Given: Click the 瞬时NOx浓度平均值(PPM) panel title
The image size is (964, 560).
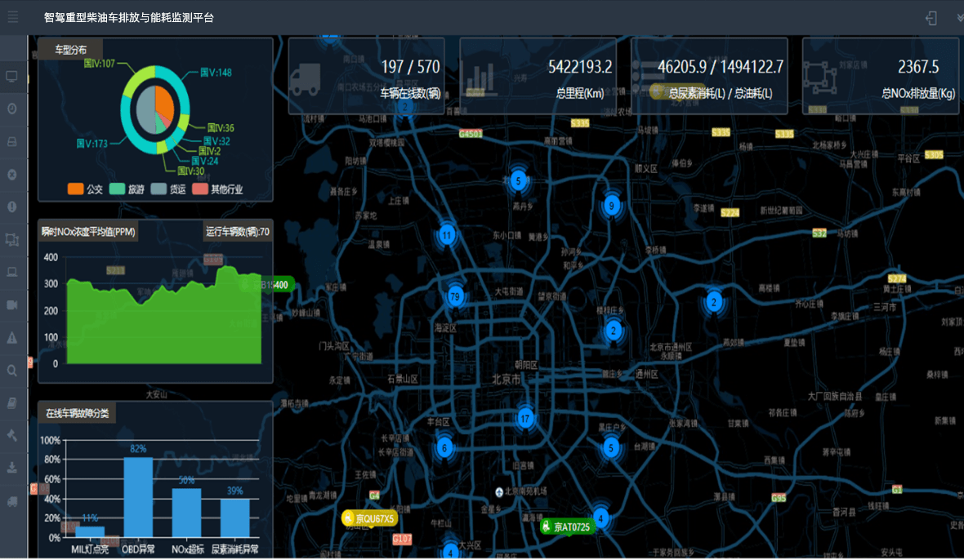Looking at the screenshot, I should [88, 232].
